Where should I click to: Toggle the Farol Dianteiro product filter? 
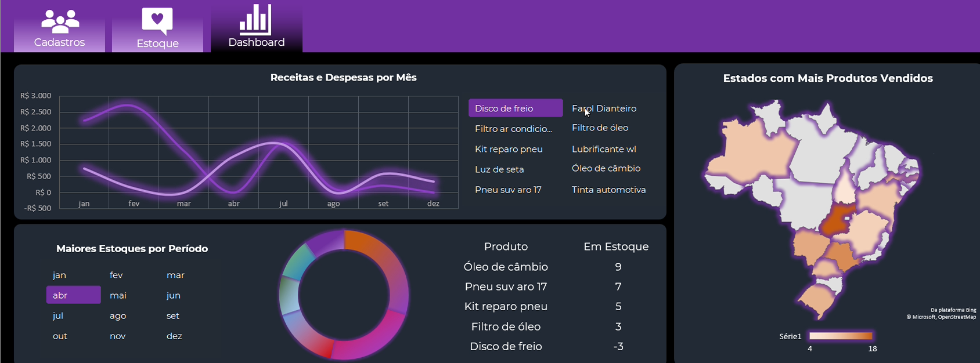tap(604, 108)
